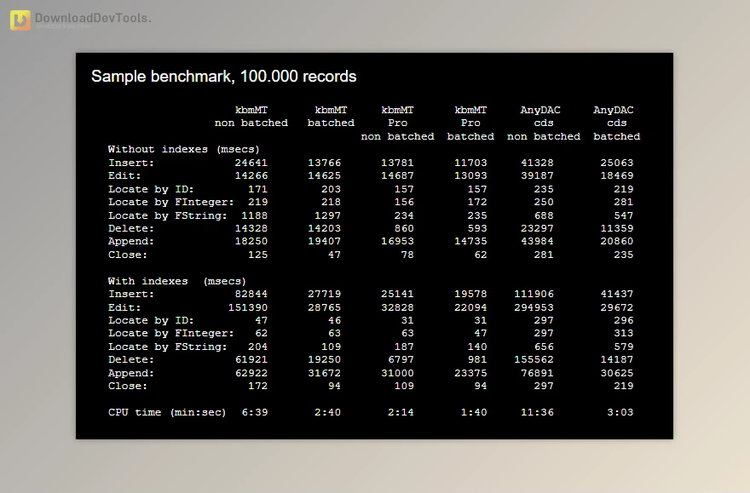The height and width of the screenshot is (493, 750).
Task: Click the Locate by ID value 203
Action: (331, 189)
